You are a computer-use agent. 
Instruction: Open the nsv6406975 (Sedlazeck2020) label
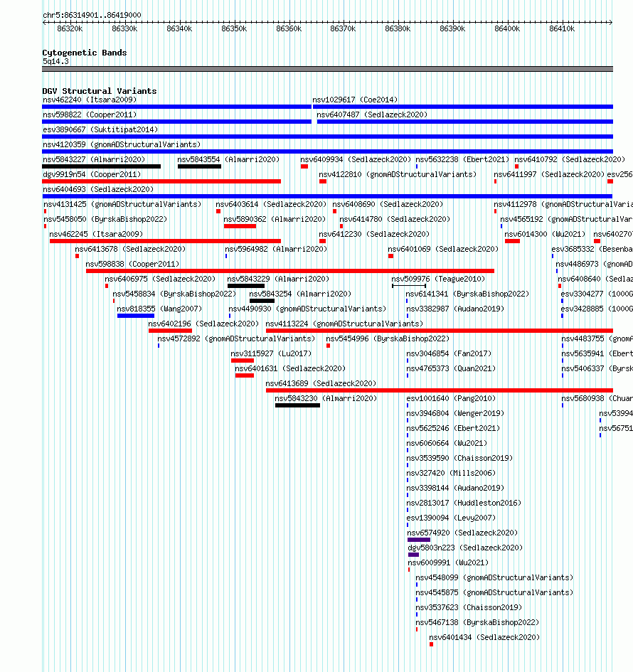pos(160,279)
